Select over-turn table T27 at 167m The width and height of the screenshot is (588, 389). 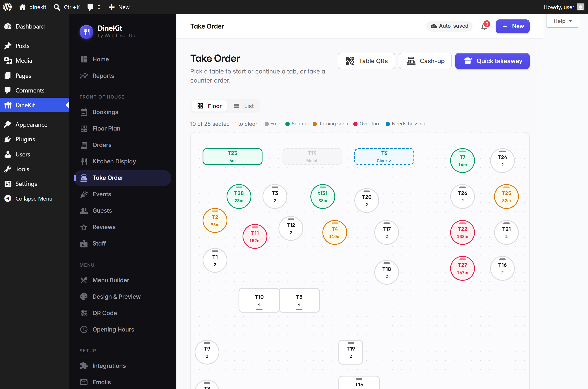[x=462, y=268]
